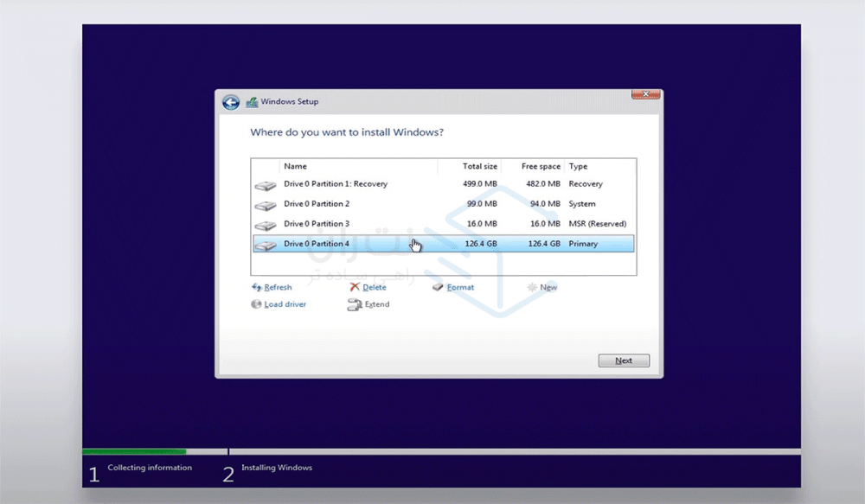Click the Windows Setup title icon

click(x=252, y=102)
